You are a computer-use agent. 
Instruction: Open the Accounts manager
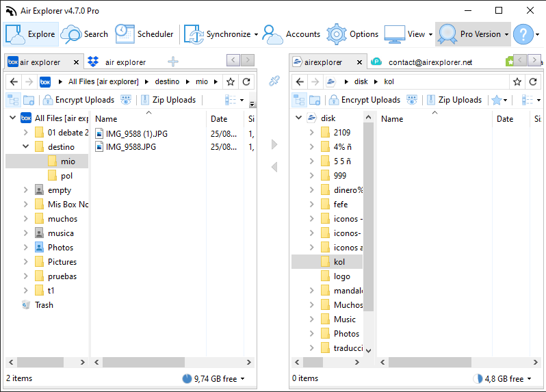click(291, 34)
